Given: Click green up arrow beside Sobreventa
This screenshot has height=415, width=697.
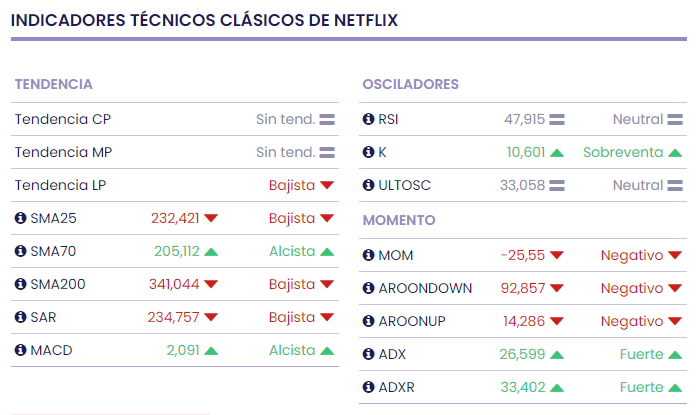Looking at the screenshot, I should (675, 153).
